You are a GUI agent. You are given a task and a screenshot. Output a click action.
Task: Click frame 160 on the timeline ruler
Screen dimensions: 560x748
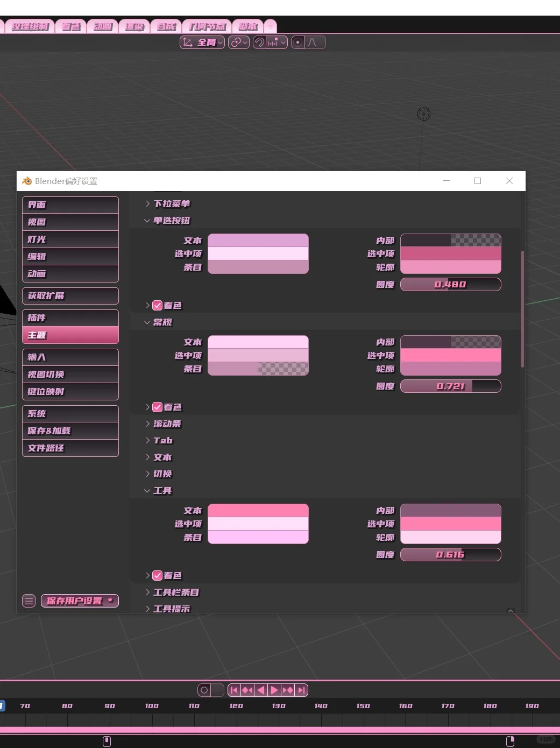click(406, 706)
